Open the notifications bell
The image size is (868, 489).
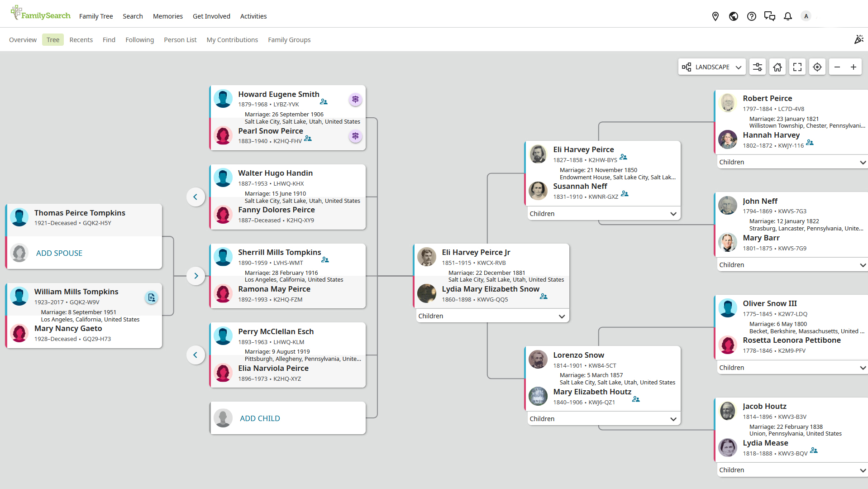787,16
